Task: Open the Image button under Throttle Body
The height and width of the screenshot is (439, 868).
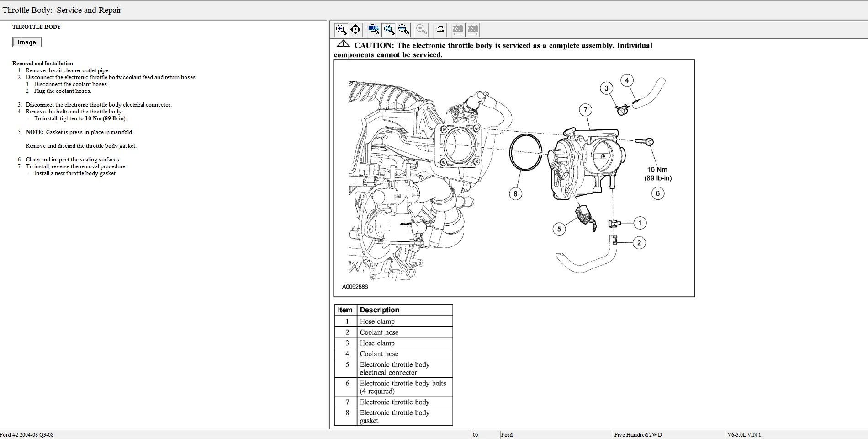Action: tap(27, 42)
